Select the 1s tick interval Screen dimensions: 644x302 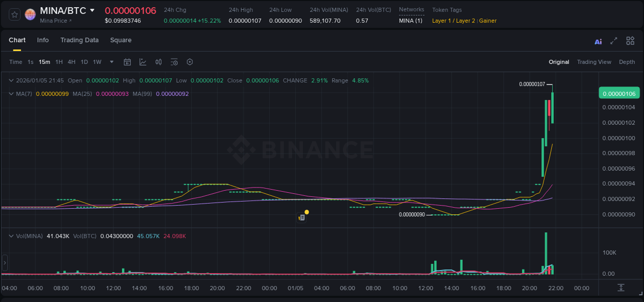(x=29, y=62)
